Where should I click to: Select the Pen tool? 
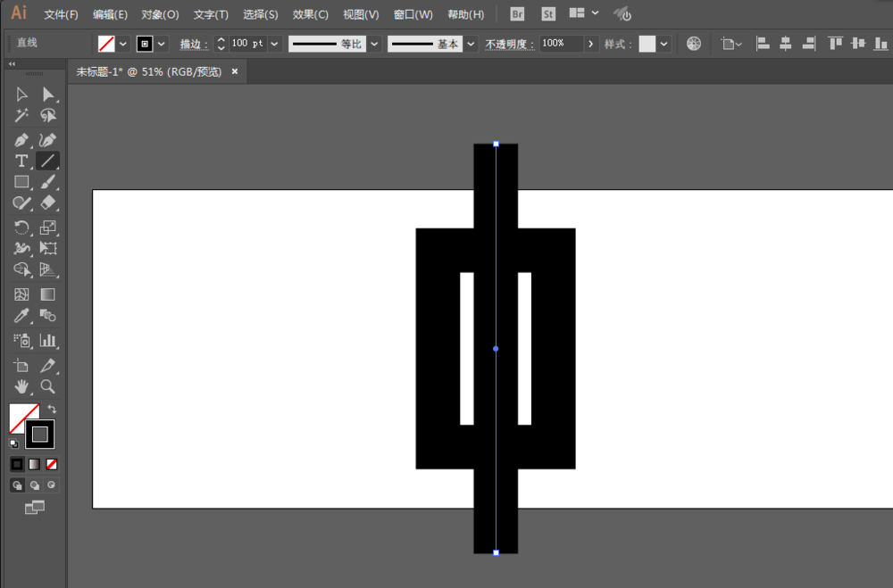click(21, 140)
